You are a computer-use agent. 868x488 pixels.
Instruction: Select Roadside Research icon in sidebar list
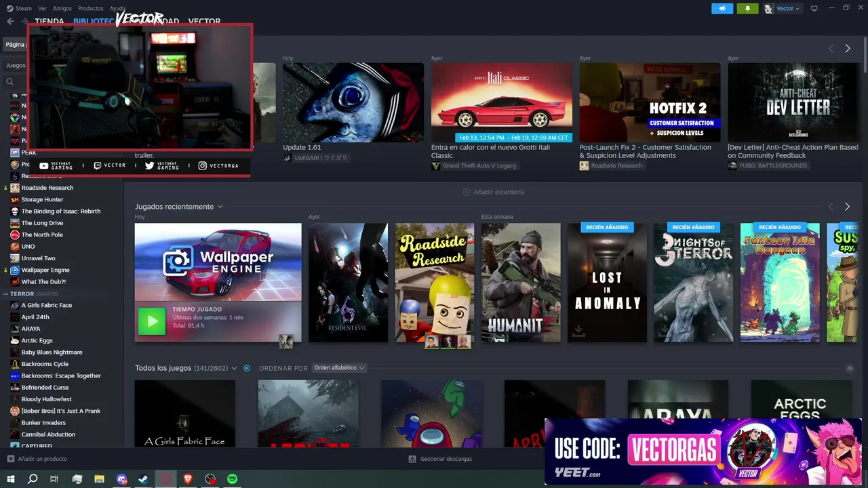(x=15, y=188)
